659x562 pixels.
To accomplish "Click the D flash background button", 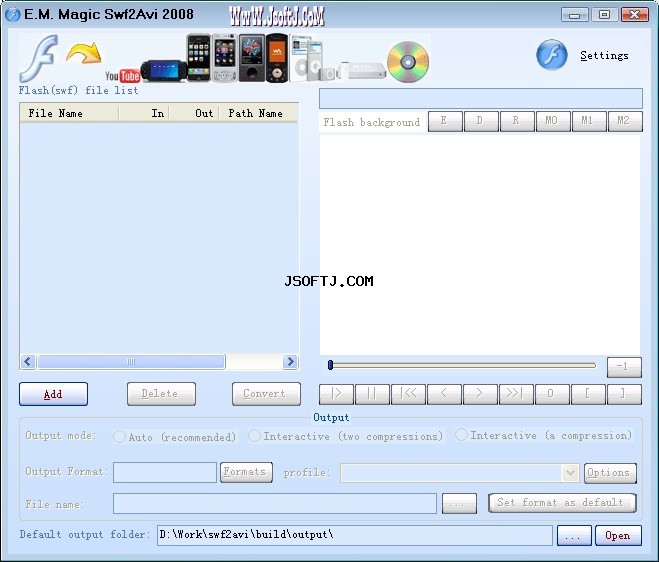I will pos(481,121).
